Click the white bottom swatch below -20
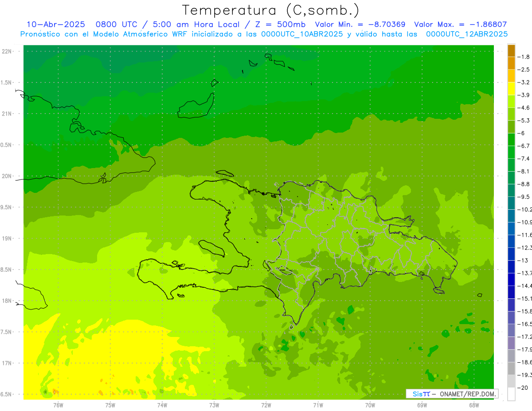 pos(511,394)
